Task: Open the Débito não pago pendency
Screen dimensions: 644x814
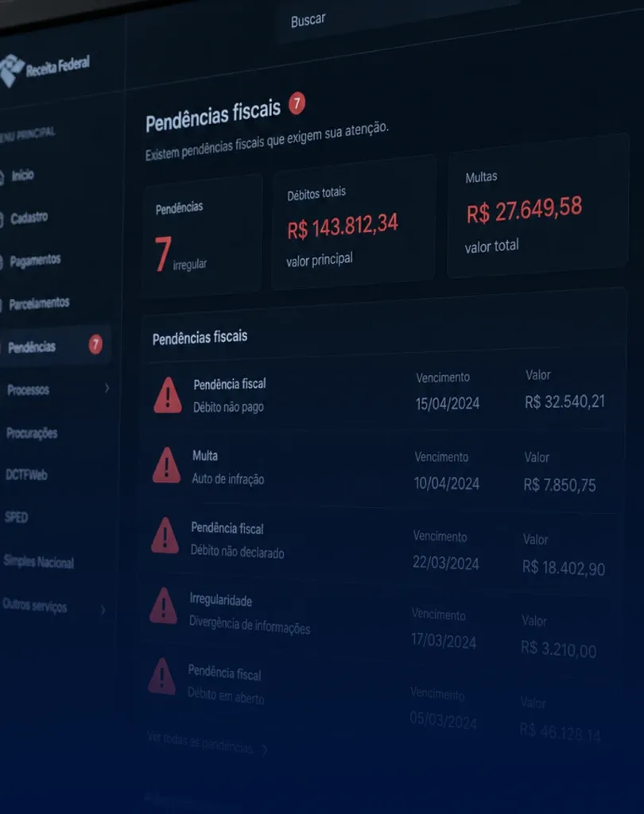Action: point(383,394)
